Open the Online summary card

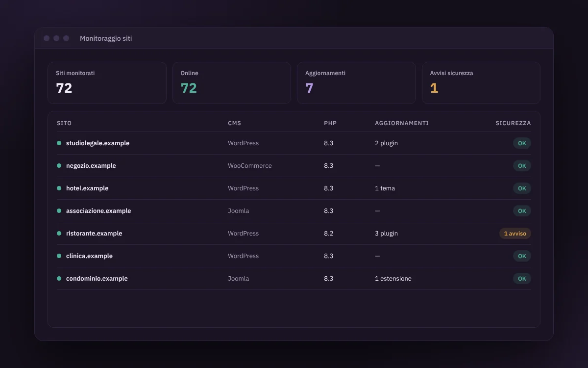tap(232, 83)
